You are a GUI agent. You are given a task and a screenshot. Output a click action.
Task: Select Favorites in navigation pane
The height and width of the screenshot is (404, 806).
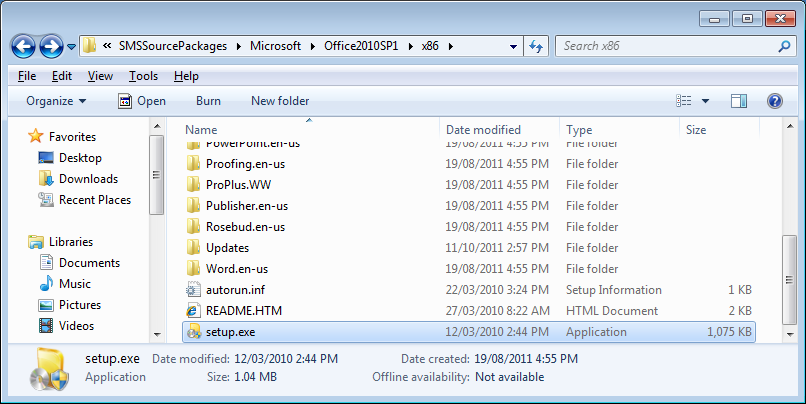[x=72, y=137]
